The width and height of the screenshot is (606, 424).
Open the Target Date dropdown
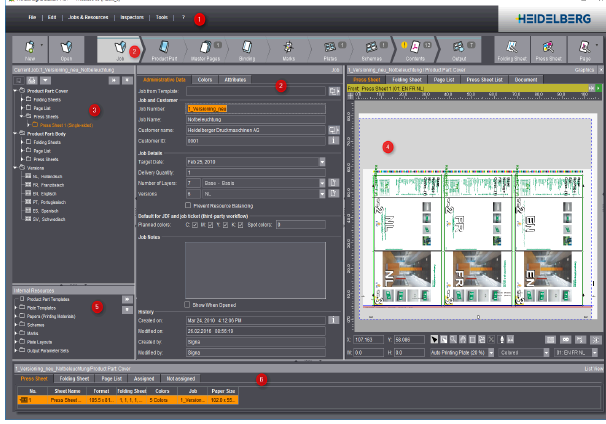coord(322,162)
